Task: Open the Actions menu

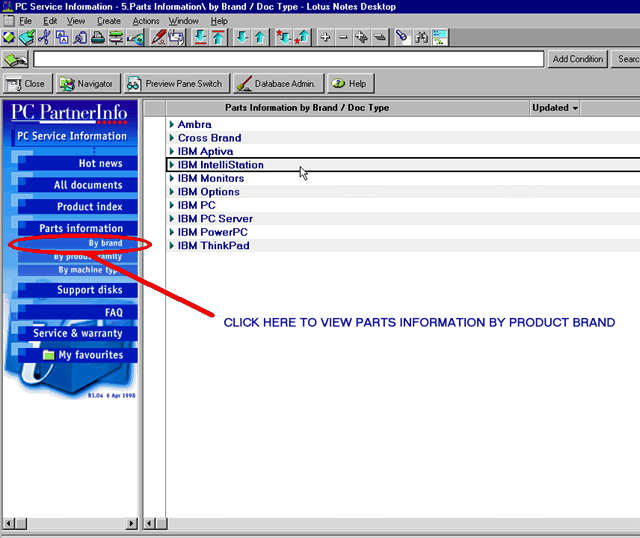Action: tap(146, 21)
